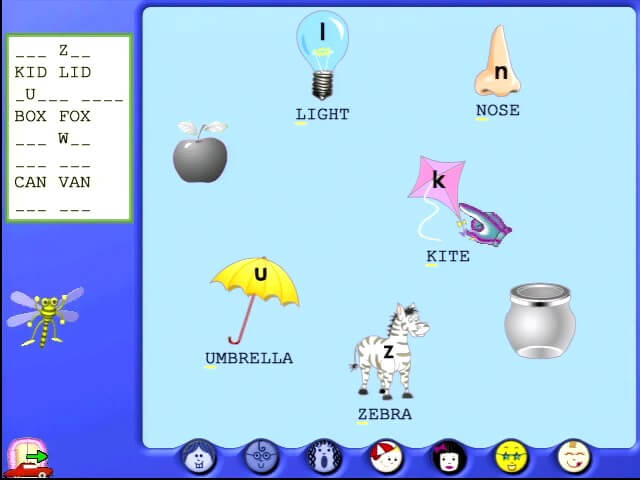The width and height of the screenshot is (640, 480).
Task: Click the pink kite picture
Action: coord(437,198)
